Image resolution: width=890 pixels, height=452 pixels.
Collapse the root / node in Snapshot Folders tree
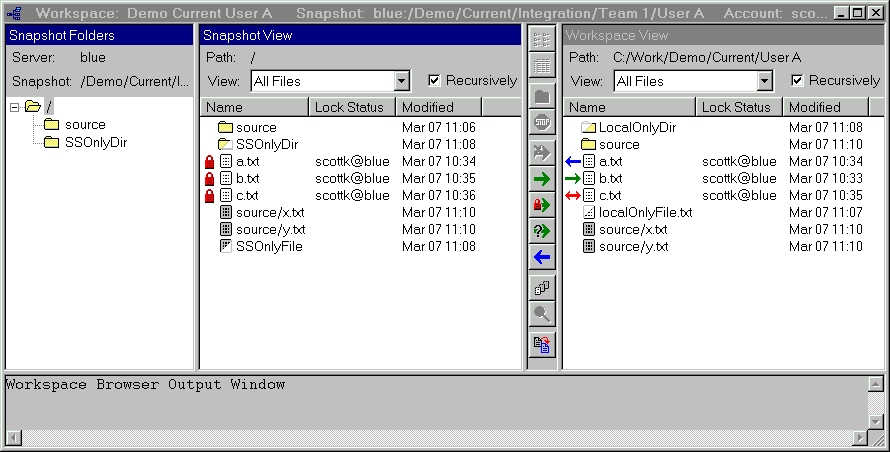(15, 107)
